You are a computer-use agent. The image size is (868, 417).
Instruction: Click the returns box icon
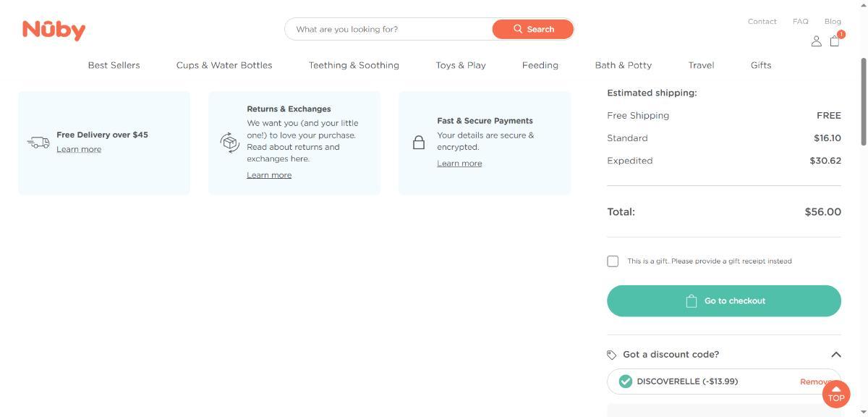pos(229,143)
